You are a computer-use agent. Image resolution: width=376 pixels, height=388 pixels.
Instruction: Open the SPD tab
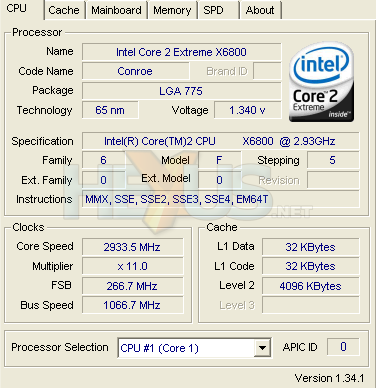[218, 10]
